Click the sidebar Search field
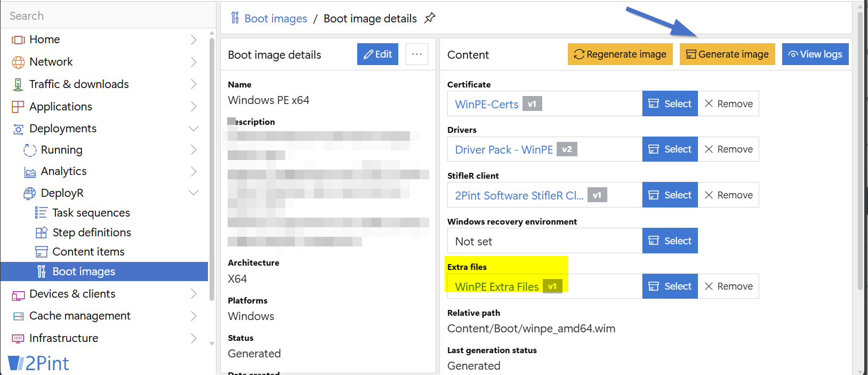The image size is (868, 375). (x=107, y=16)
